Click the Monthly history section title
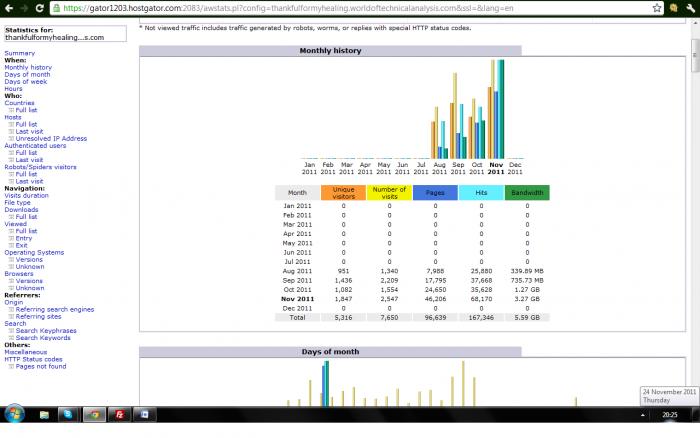700x438 pixels. point(330,51)
